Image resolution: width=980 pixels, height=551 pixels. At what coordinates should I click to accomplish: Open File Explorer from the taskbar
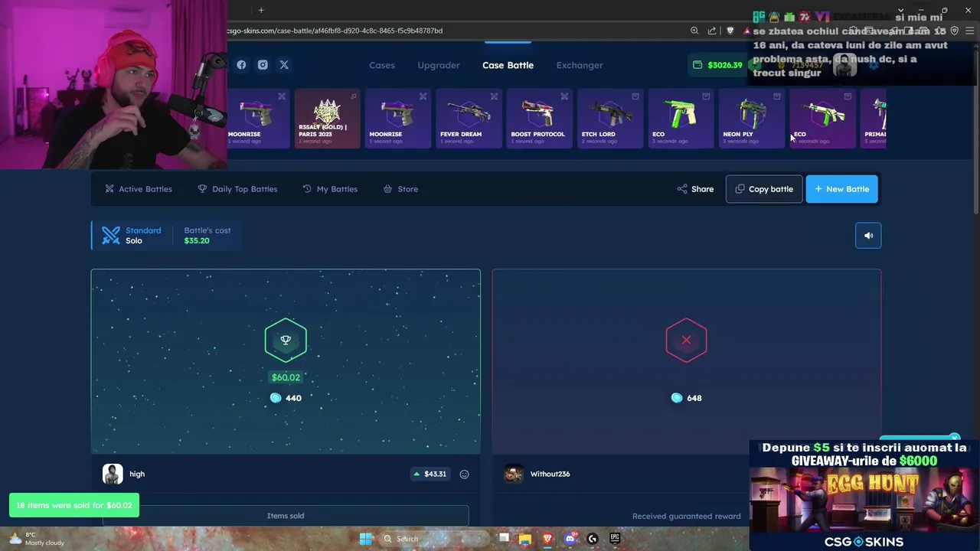(524, 539)
